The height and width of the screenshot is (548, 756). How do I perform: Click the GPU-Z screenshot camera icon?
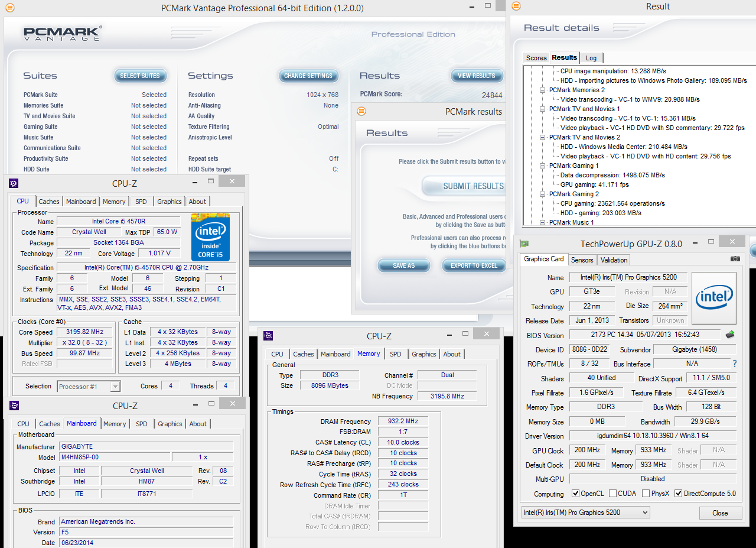pyautogui.click(x=735, y=259)
